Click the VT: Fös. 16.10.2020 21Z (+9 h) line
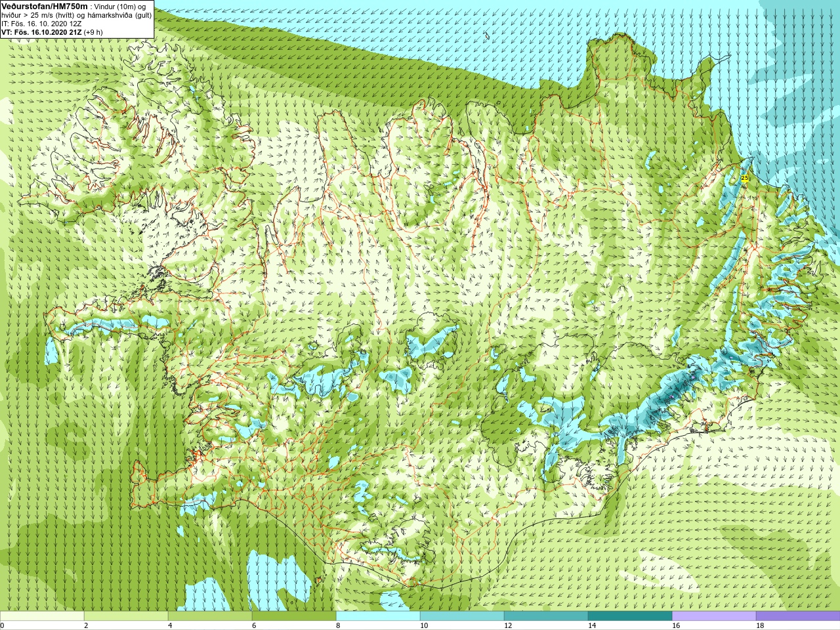This screenshot has height=630, width=840. (52, 31)
